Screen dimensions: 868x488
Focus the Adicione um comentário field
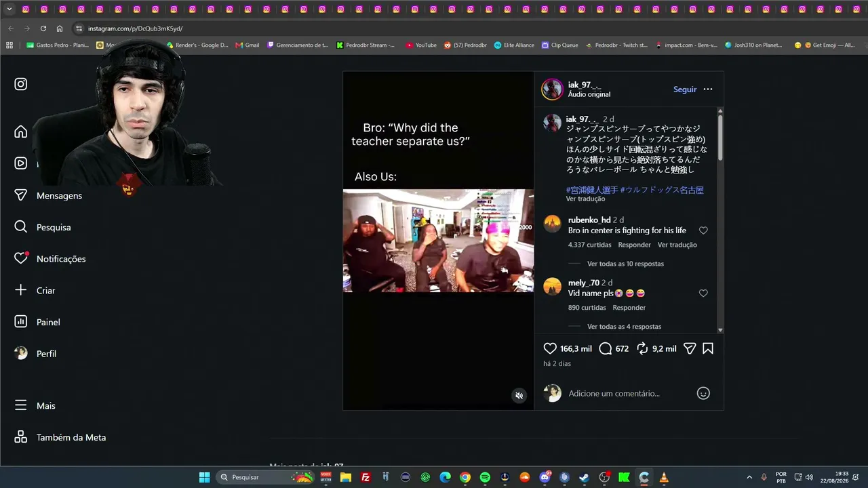coord(614,393)
